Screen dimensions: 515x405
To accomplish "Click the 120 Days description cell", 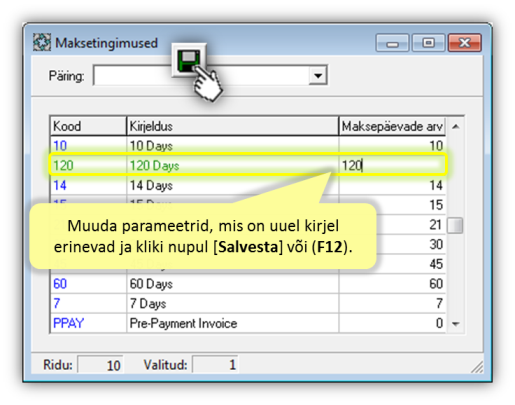I will (x=232, y=165).
